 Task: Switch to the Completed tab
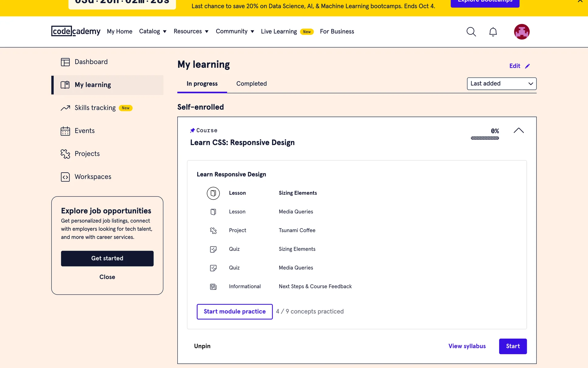(x=251, y=84)
